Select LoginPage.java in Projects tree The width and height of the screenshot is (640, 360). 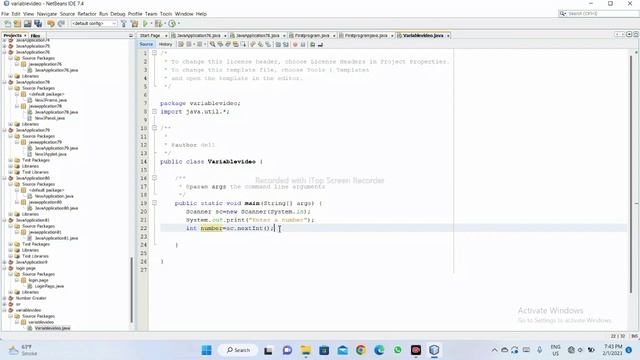pyautogui.click(x=49, y=287)
